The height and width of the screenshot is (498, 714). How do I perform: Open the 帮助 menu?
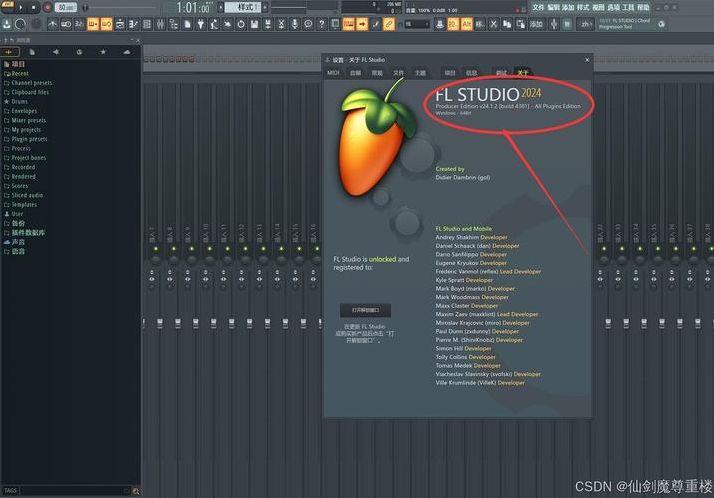(x=643, y=7)
